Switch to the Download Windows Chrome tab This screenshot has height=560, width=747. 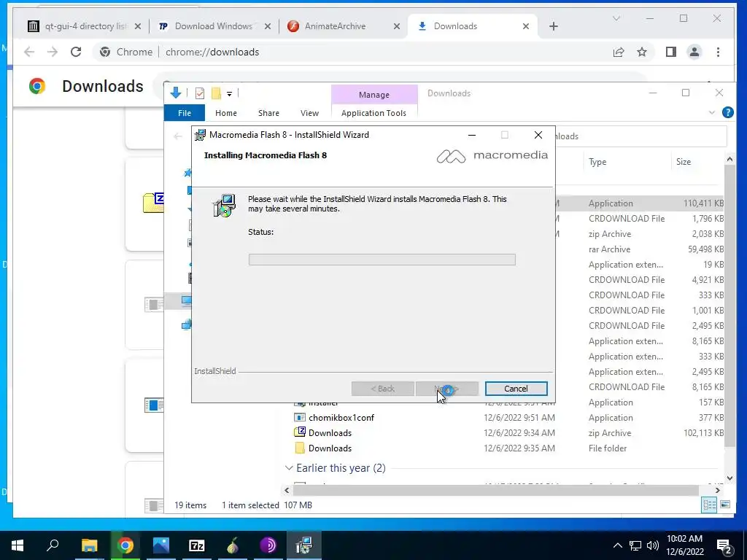click(214, 26)
